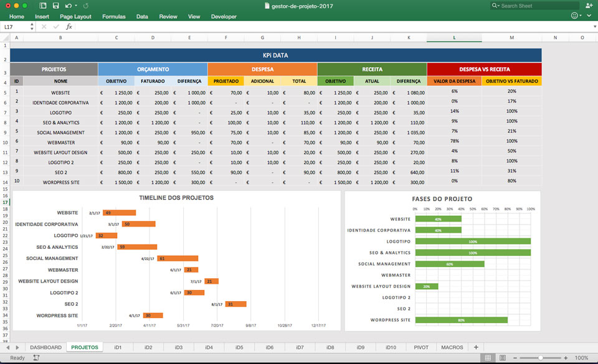Click the TIMELINE DOS PROJETOS chart title

176,198
